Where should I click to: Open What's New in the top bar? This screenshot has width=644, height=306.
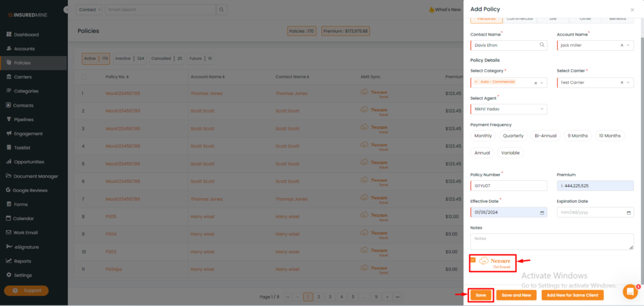445,9
